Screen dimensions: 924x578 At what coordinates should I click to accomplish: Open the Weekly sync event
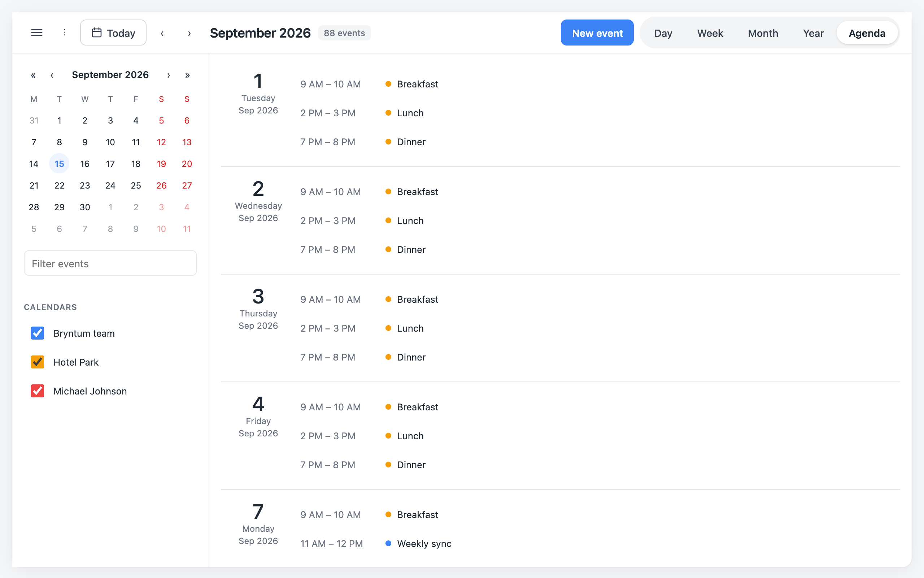click(x=424, y=544)
